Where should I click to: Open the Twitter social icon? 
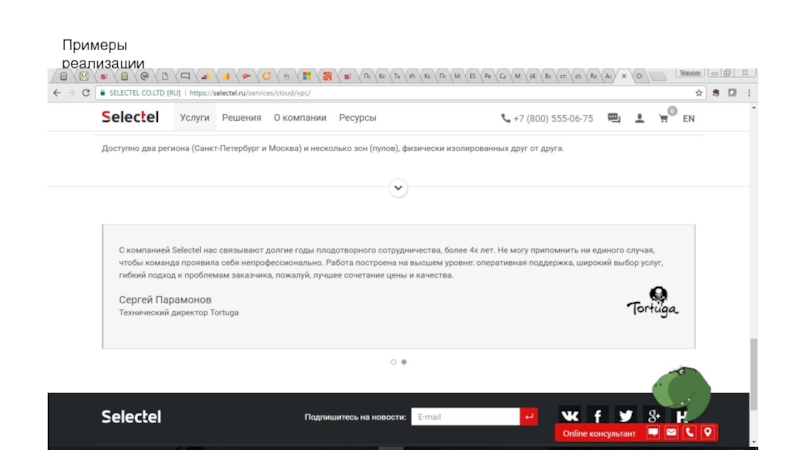point(626,416)
